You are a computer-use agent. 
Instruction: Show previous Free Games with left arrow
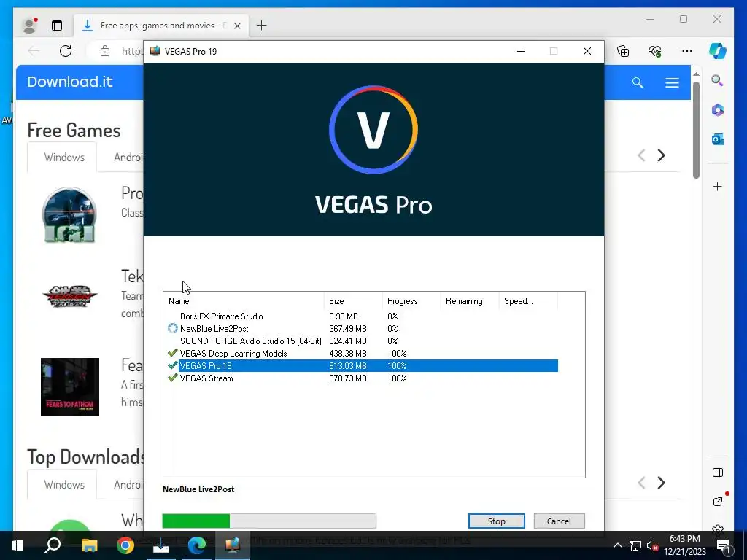click(x=642, y=155)
